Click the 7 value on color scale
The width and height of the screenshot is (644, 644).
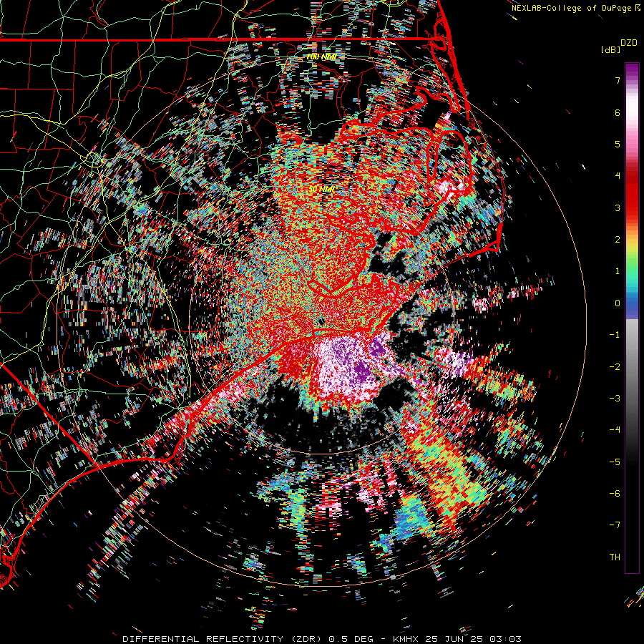click(618, 80)
